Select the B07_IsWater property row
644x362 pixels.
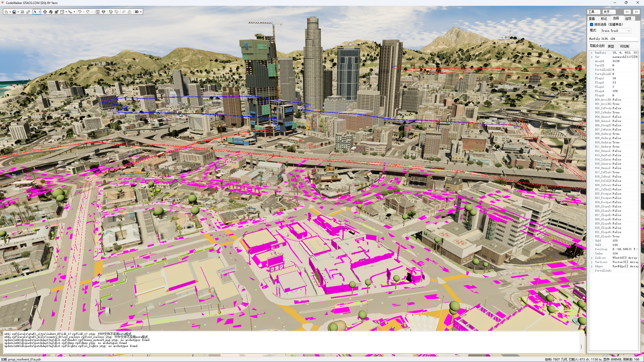click(616, 130)
